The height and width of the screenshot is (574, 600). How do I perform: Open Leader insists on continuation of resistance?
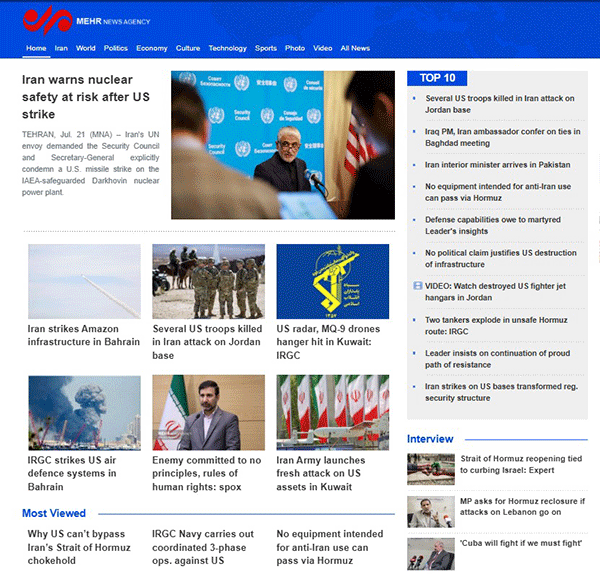click(497, 359)
